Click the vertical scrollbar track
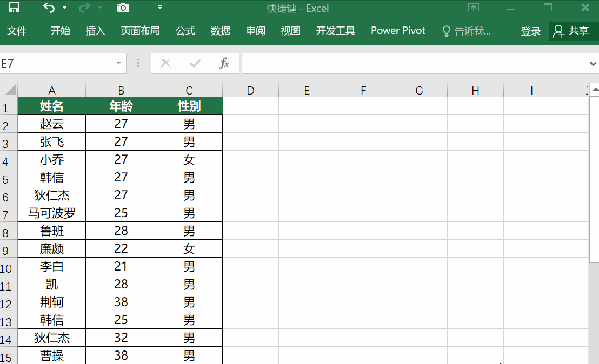The width and height of the screenshot is (599, 364). pos(595,313)
